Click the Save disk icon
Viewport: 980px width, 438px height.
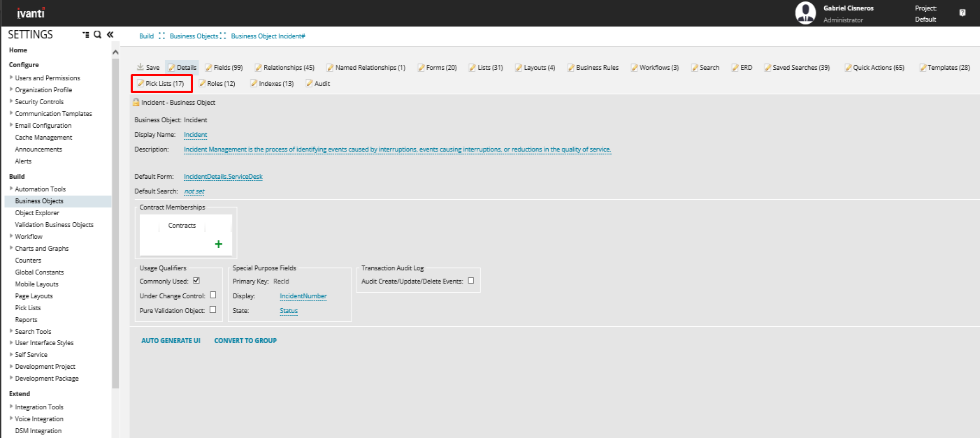tap(140, 68)
